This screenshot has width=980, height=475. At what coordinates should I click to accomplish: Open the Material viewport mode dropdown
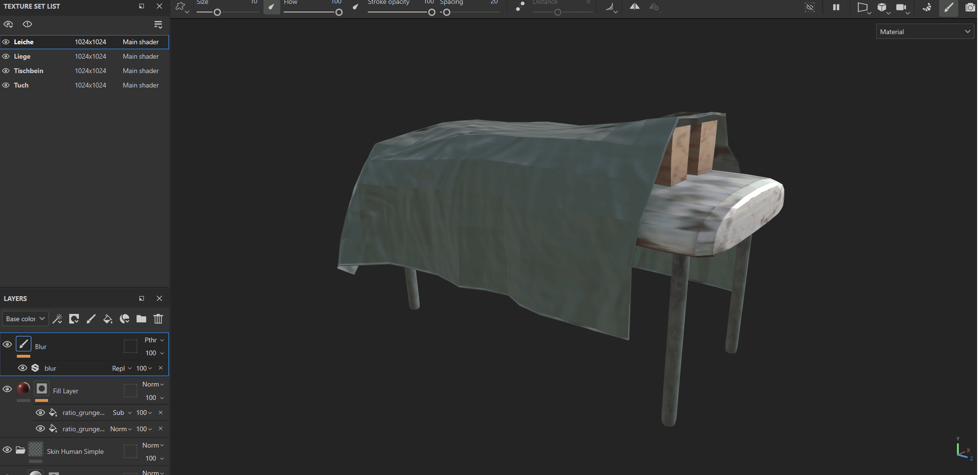(925, 32)
